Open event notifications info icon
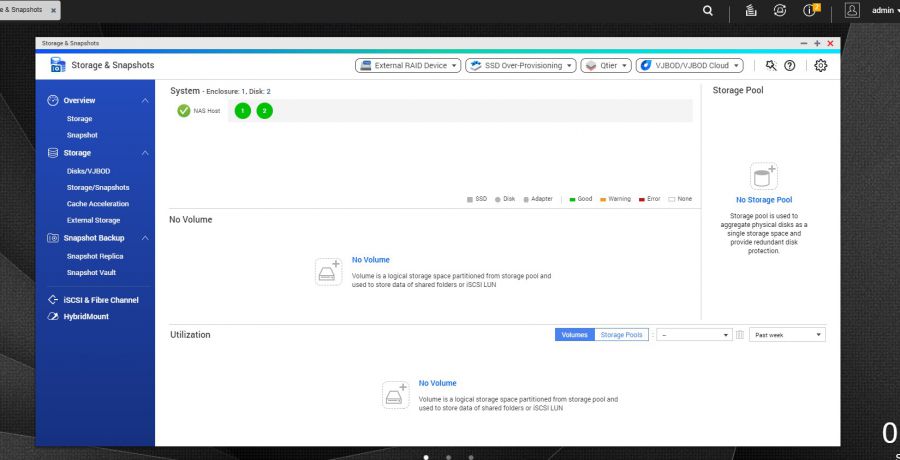Image resolution: width=900 pixels, height=460 pixels. coord(810,11)
